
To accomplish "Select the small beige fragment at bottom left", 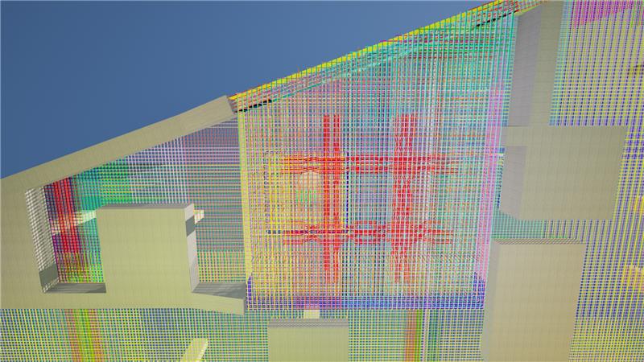I will pyautogui.click(x=193, y=350).
